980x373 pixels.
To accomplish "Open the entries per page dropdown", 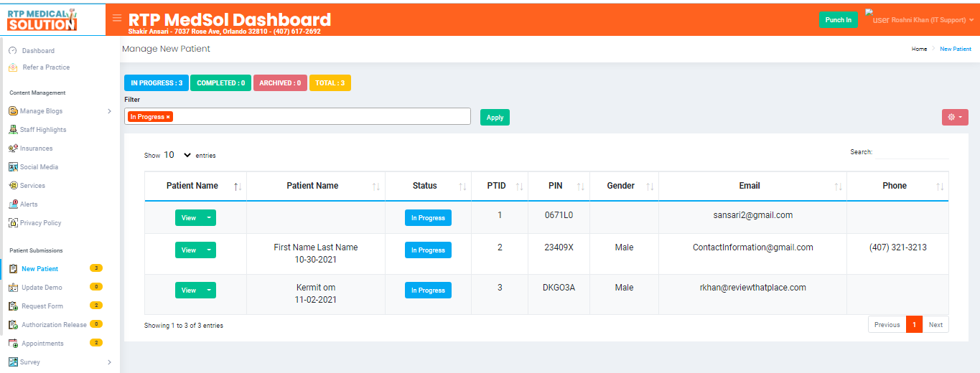I will pos(178,155).
